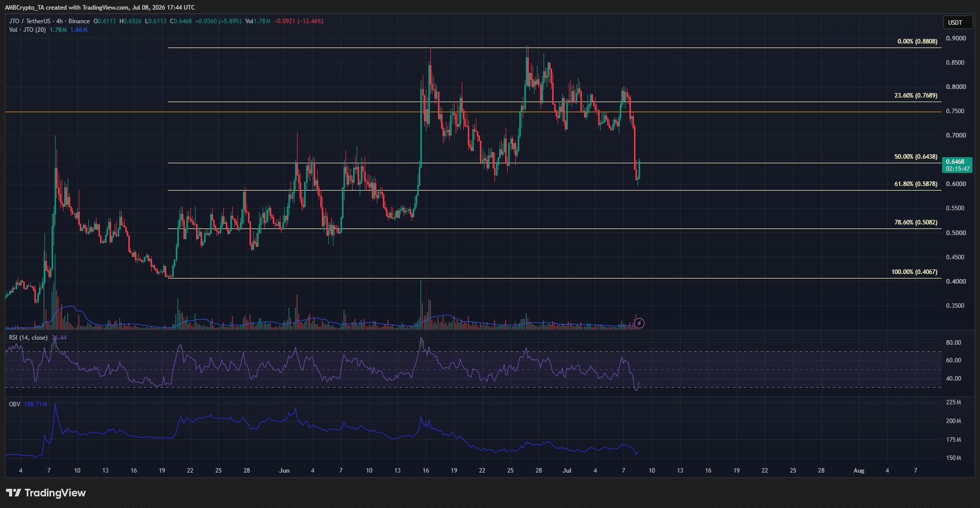The width and height of the screenshot is (980, 508).
Task: Click the Aug label on time axis
Action: (859, 471)
